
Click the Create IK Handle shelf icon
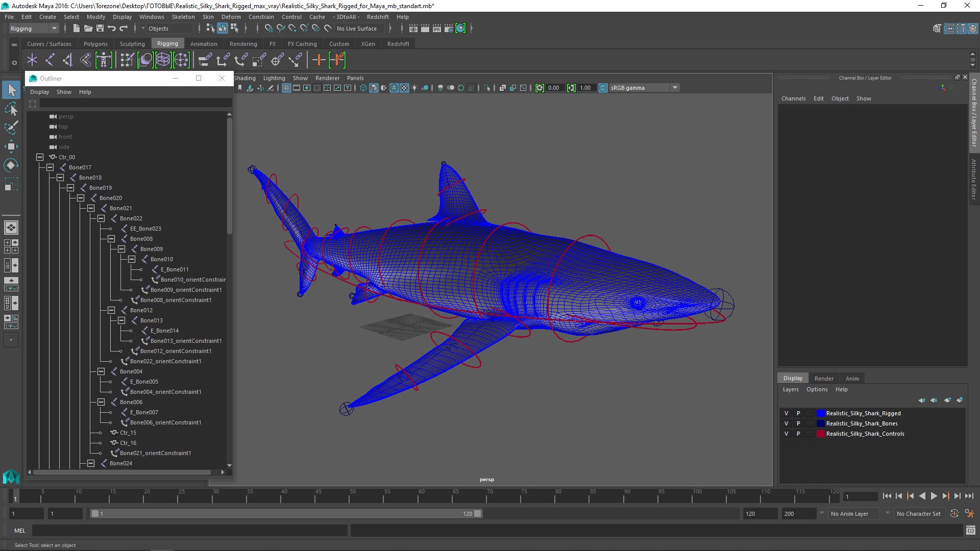tap(68, 60)
